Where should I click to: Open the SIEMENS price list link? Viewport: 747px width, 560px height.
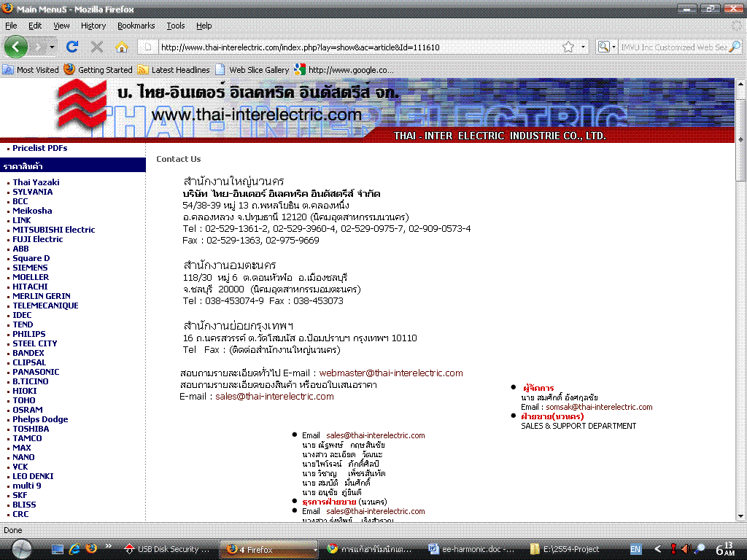click(30, 268)
